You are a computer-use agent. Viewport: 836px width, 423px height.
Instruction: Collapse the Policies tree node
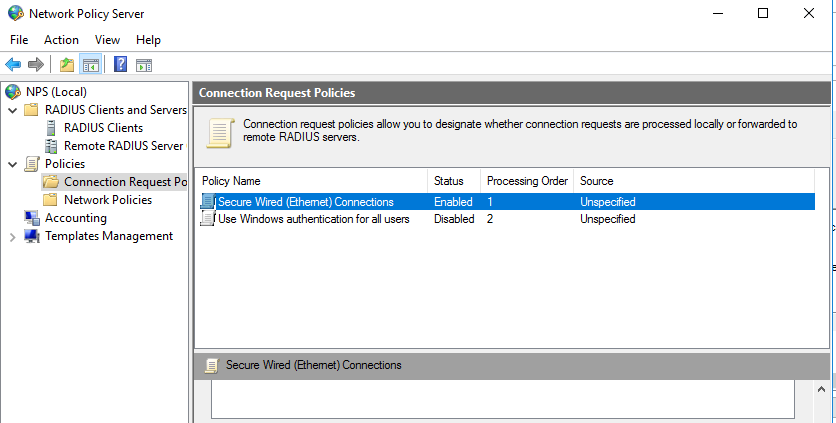(13, 164)
